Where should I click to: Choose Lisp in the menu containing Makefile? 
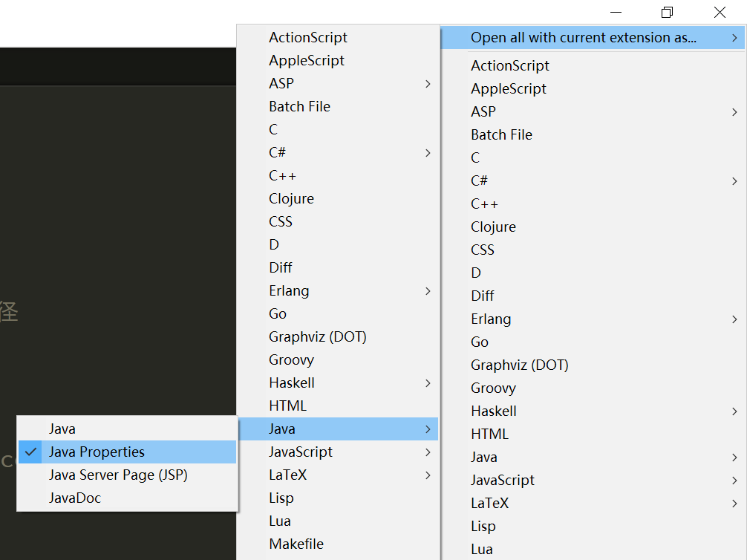tap(338, 498)
